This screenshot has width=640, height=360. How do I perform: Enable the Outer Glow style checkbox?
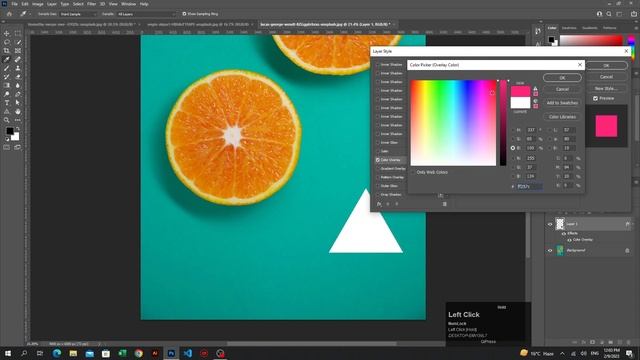point(378,186)
